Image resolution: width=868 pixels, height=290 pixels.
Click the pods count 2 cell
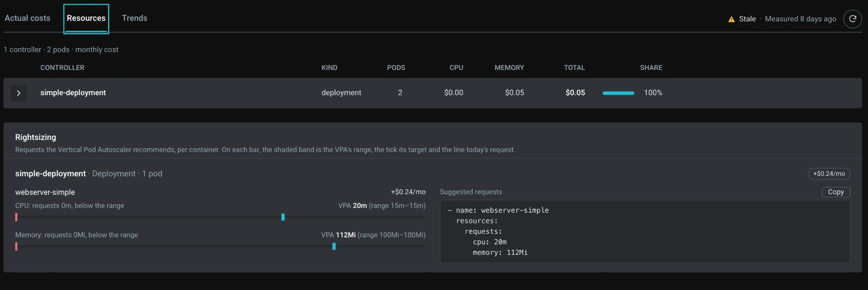pyautogui.click(x=400, y=92)
